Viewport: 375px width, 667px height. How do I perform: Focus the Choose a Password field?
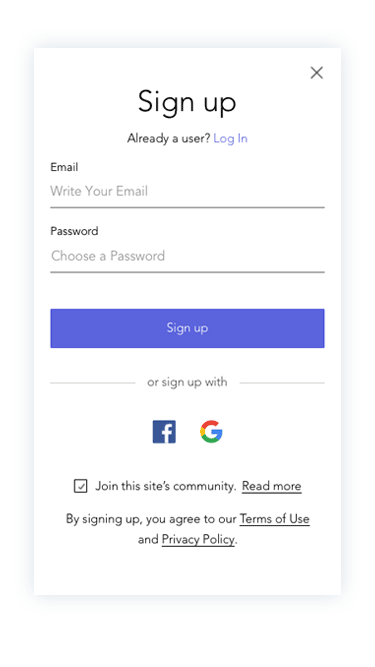point(187,256)
